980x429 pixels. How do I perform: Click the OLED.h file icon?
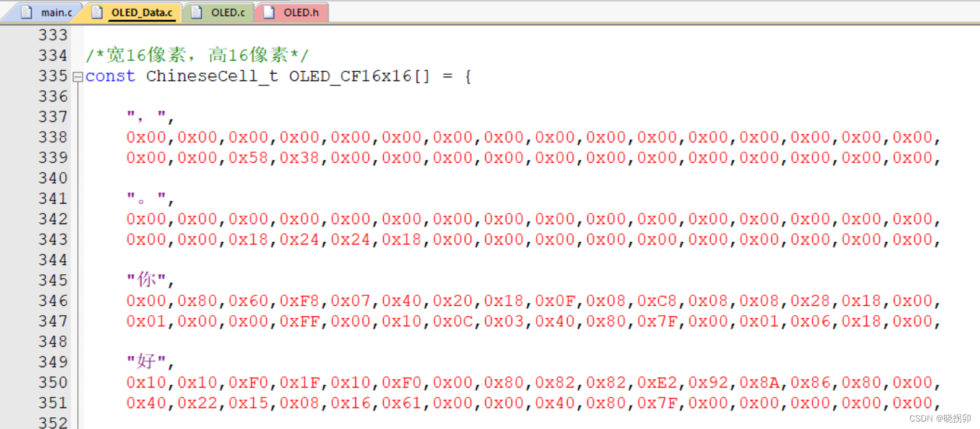[x=269, y=12]
